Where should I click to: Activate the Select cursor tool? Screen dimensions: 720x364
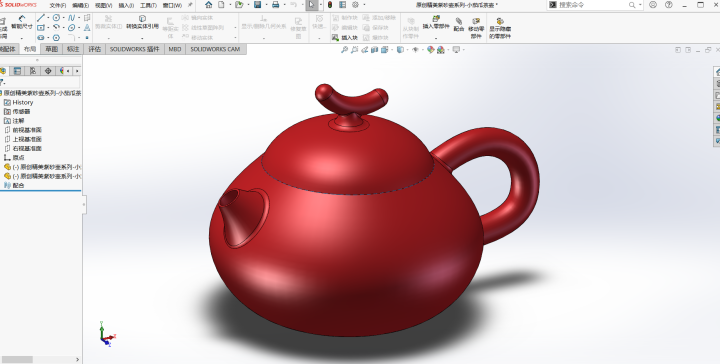(311, 5)
